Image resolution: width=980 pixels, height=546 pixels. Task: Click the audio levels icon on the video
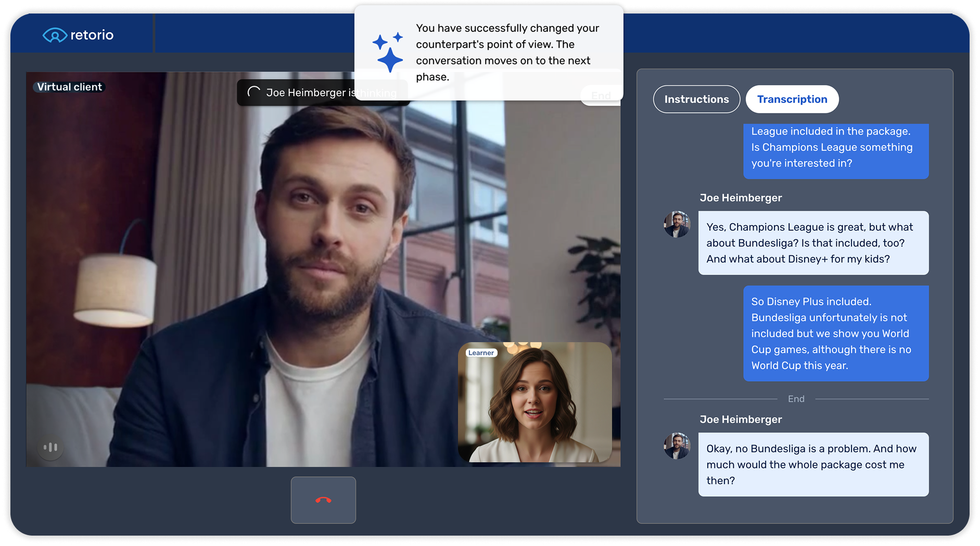coord(50,447)
